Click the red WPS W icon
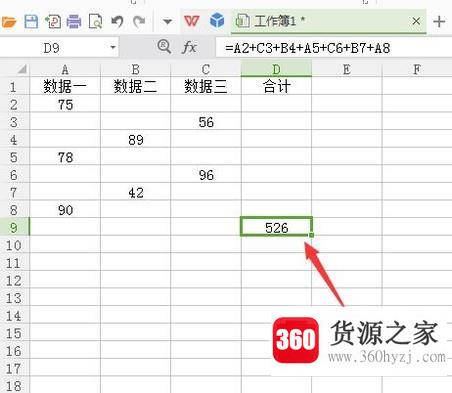 [x=192, y=21]
